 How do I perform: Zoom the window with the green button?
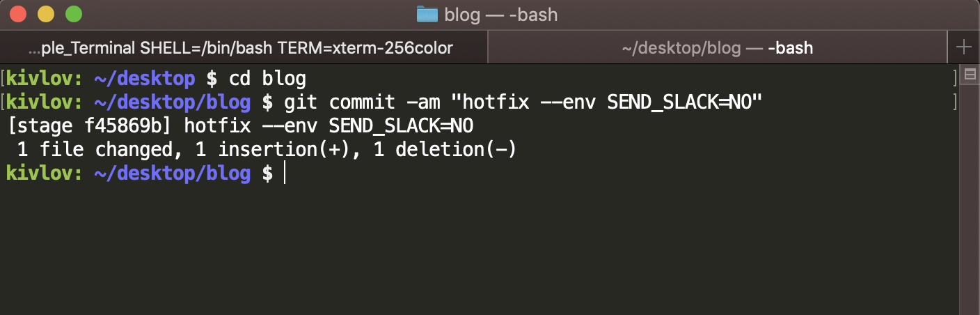tap(72, 13)
